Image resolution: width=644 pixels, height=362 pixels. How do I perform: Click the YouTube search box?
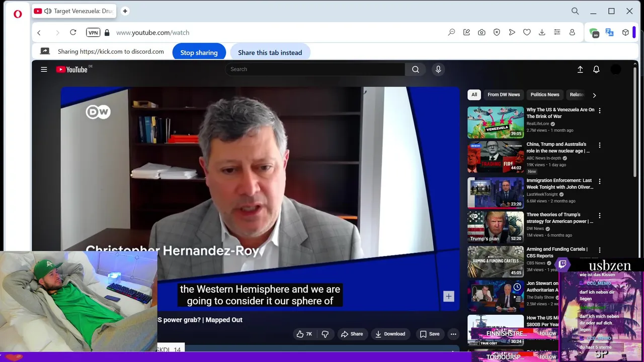click(x=315, y=69)
